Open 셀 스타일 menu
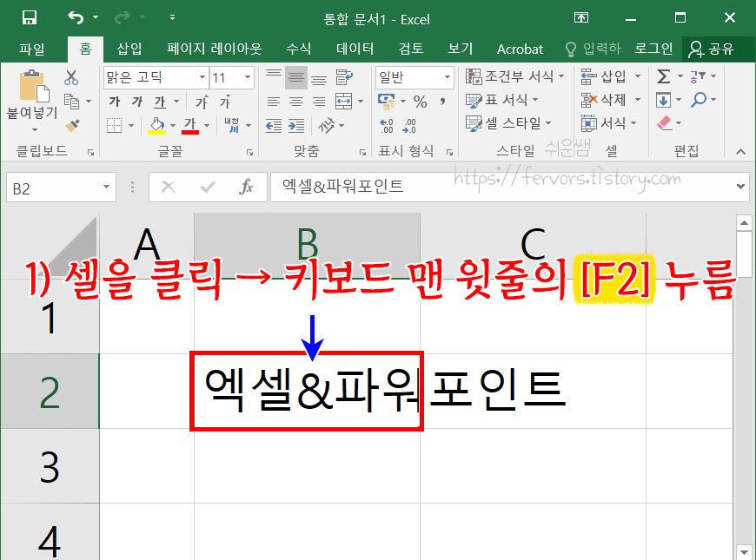Screen dimensions: 756x560 pyautogui.click(x=508, y=123)
